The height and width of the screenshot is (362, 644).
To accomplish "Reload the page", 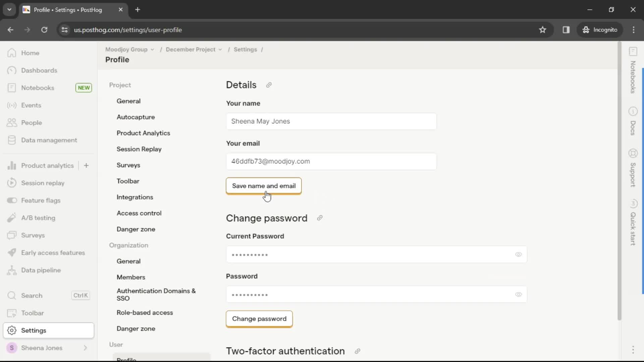I will [44, 30].
